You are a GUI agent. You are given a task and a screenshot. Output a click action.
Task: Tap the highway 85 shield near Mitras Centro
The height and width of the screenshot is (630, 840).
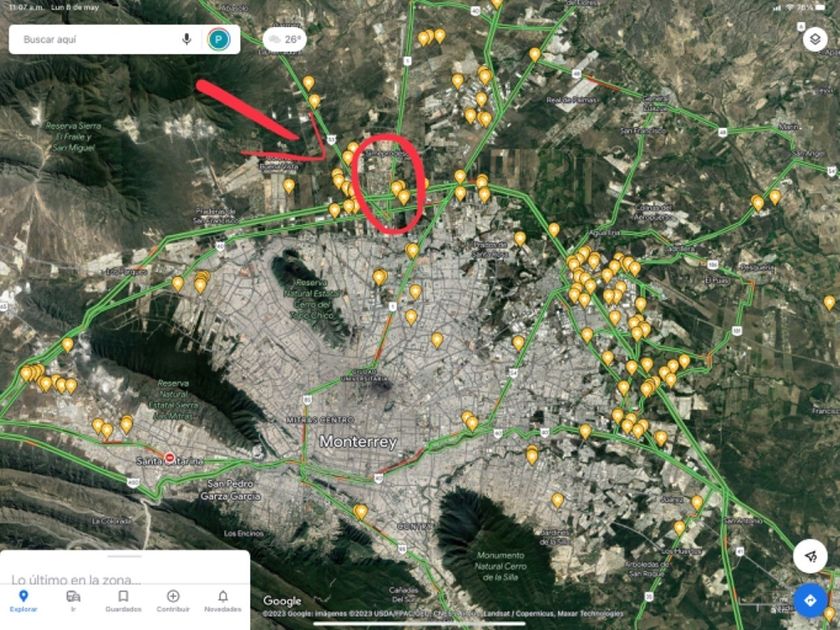pos(307,399)
